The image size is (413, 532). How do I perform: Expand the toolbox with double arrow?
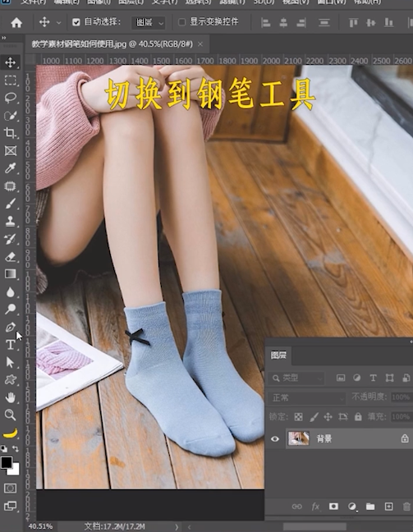click(x=4, y=38)
